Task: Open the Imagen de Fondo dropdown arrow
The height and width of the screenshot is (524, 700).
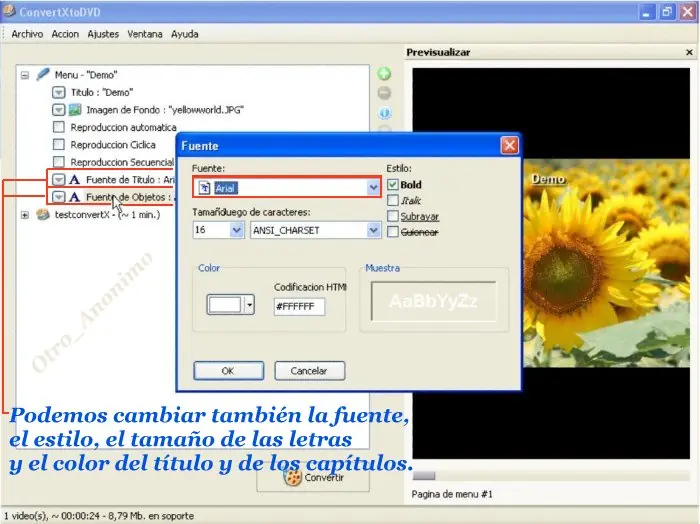Action: point(58,110)
